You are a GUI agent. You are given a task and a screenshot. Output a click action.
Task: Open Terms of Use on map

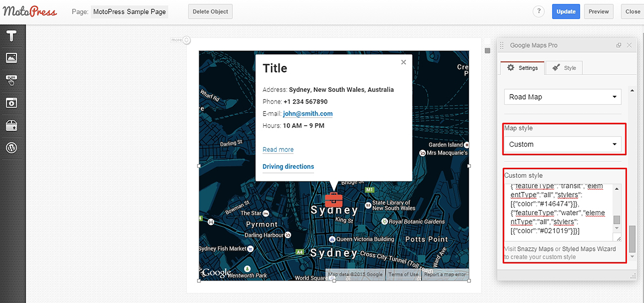[x=403, y=274]
